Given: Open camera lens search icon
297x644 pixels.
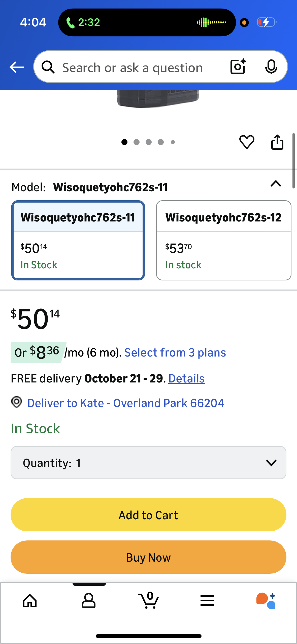Looking at the screenshot, I should coord(238,67).
